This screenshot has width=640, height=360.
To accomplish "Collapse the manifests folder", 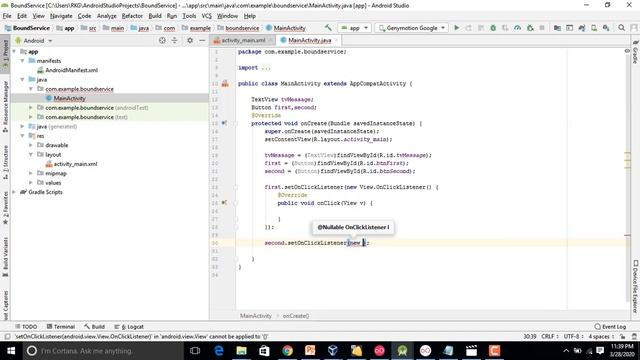I will (x=22, y=61).
